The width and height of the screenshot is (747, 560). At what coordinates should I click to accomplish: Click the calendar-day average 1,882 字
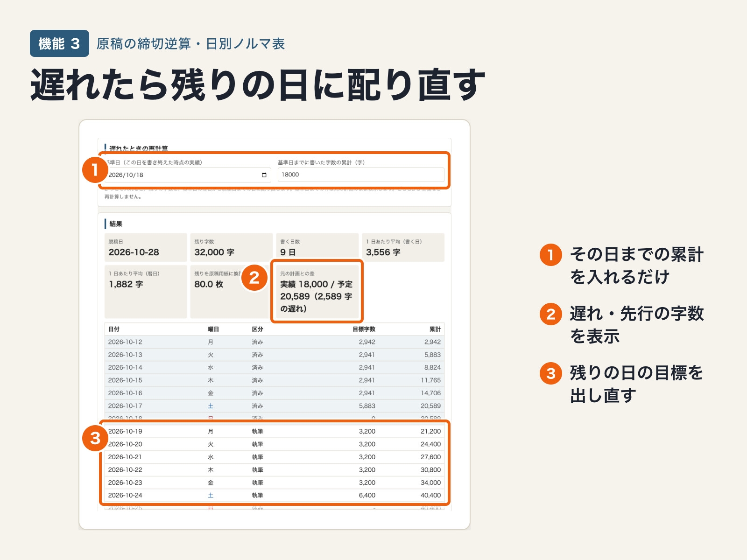pos(126,284)
